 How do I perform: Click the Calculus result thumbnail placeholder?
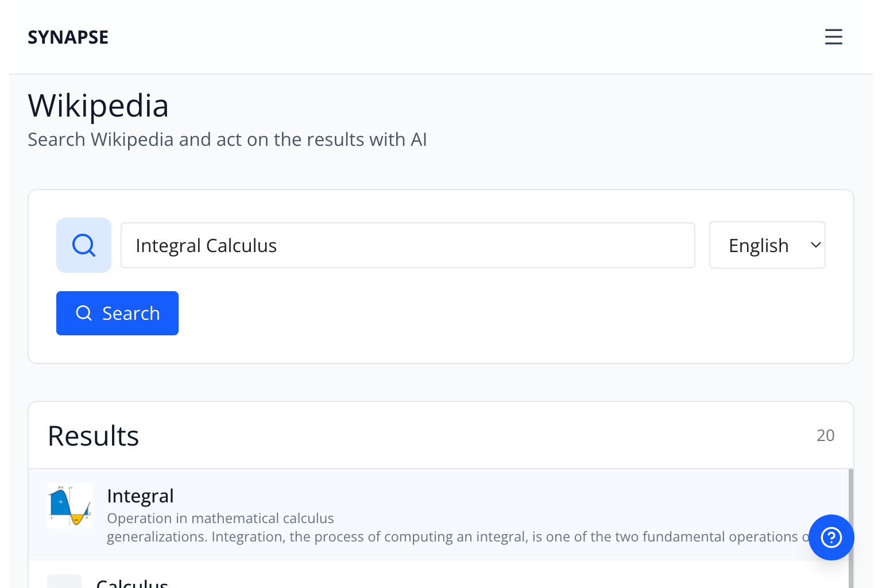(65, 582)
